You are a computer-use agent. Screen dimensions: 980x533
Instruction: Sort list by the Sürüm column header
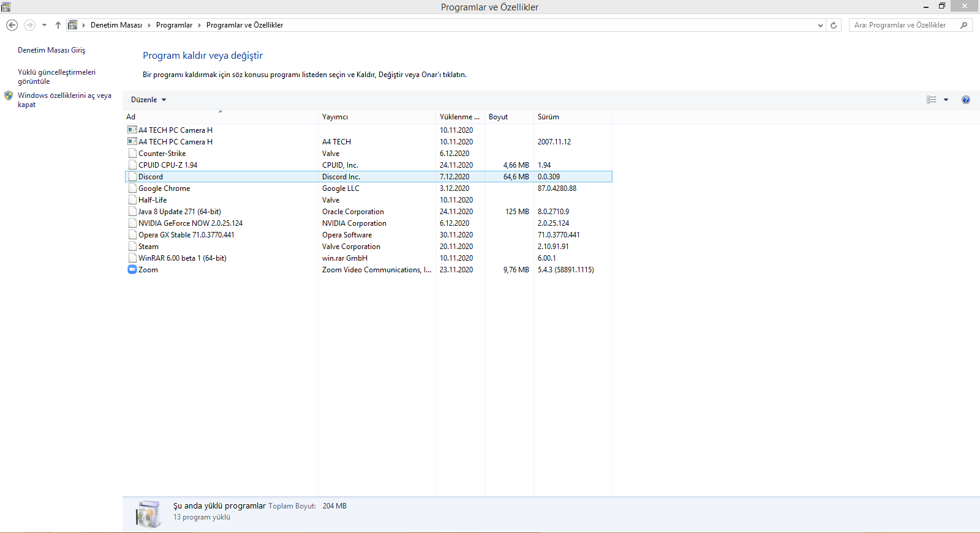click(573, 117)
